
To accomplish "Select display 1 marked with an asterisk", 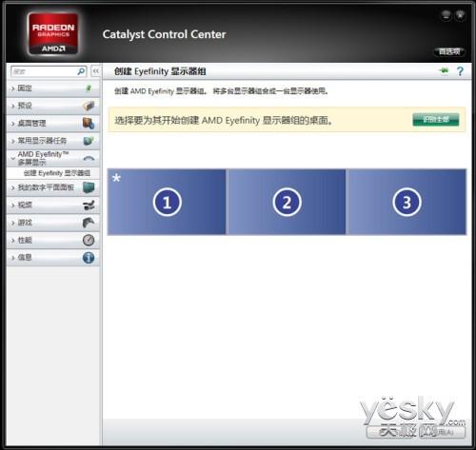I will (167, 202).
